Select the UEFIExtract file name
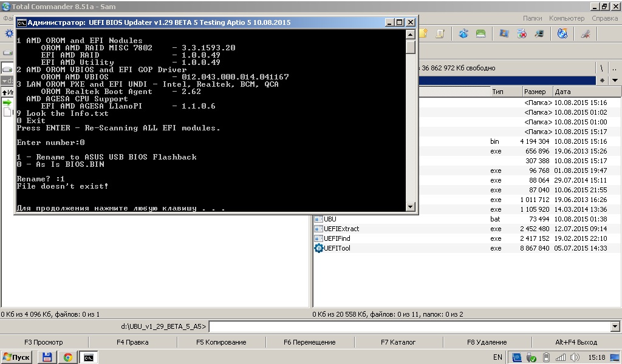622x364 pixels. pyautogui.click(x=341, y=229)
